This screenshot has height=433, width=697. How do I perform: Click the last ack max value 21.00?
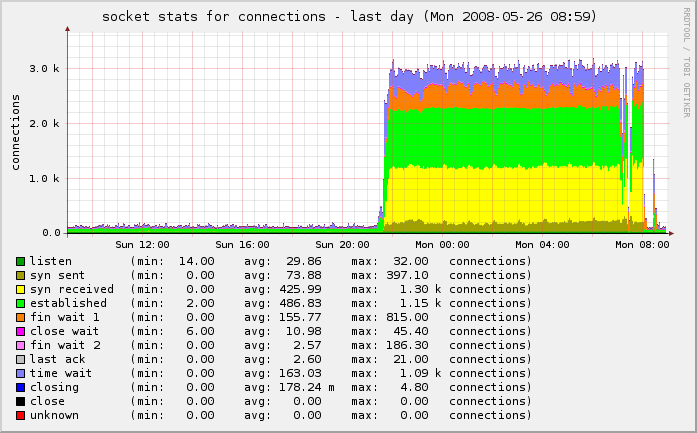click(411, 360)
